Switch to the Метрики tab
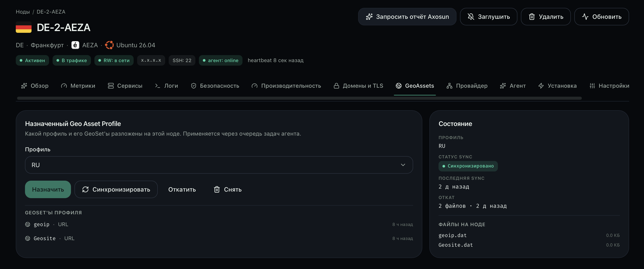This screenshot has height=269, width=644. (78, 86)
